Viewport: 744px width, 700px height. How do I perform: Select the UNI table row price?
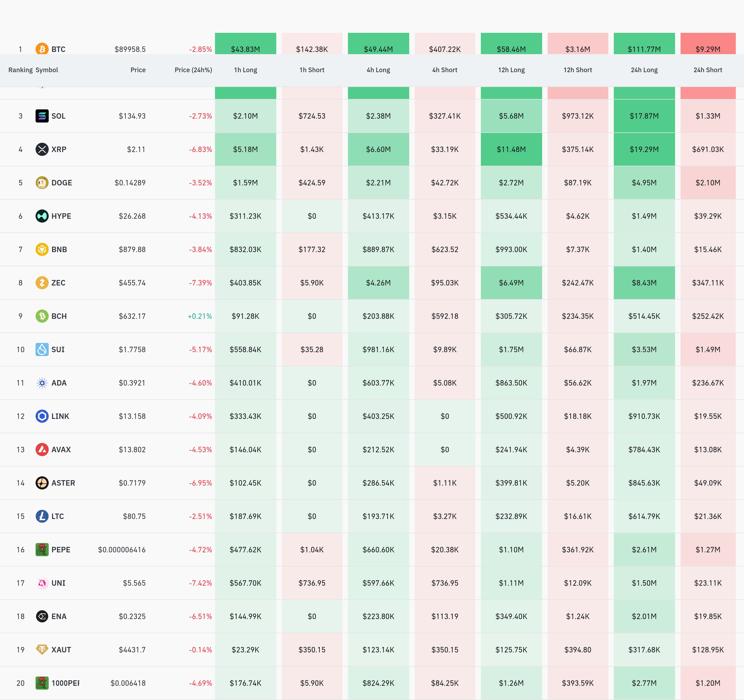pos(134,583)
